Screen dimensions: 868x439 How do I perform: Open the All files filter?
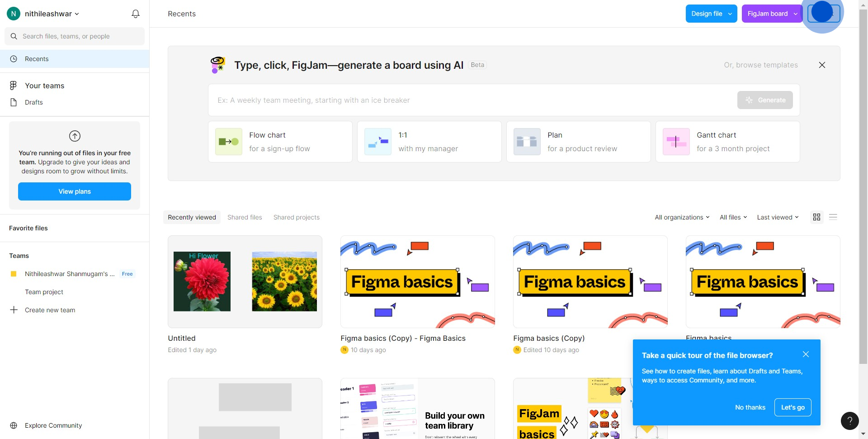pos(733,217)
